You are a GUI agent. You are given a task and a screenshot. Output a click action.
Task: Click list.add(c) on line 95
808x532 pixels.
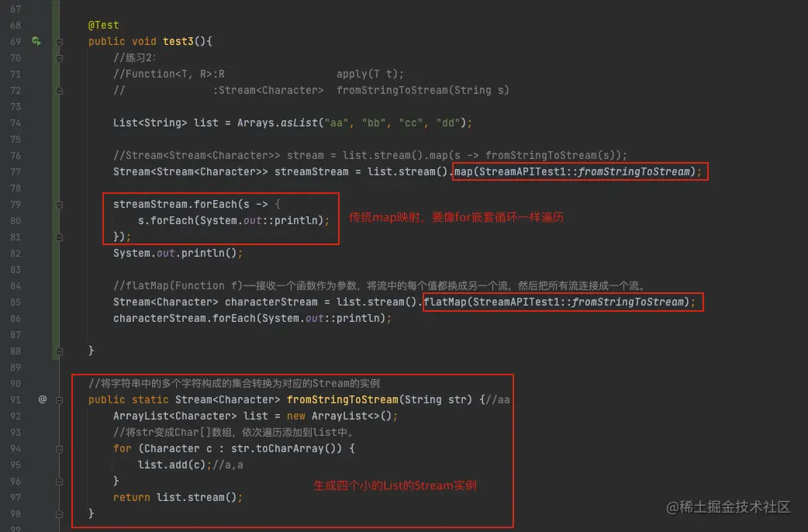[171, 465]
